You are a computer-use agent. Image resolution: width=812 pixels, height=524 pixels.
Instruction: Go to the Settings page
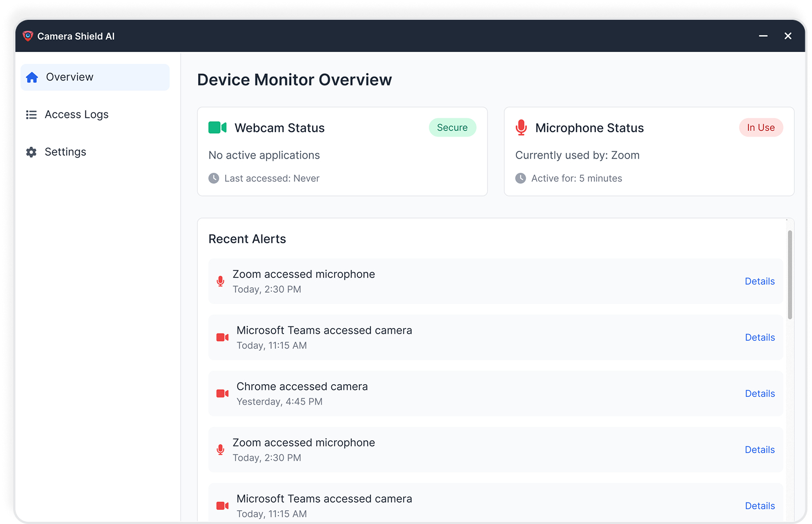pyautogui.click(x=65, y=151)
